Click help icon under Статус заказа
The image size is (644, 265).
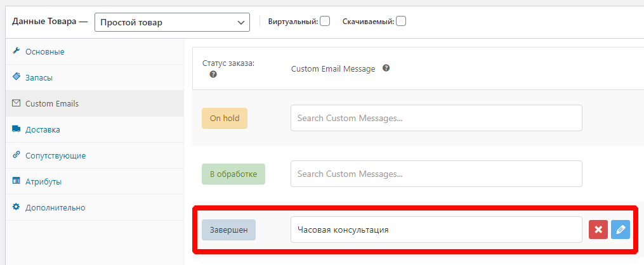[x=213, y=74]
